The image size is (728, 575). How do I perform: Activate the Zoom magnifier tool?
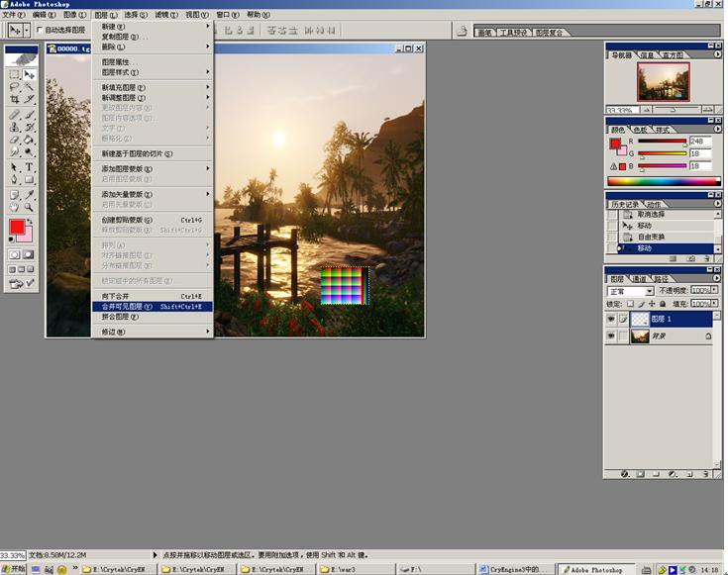(30, 207)
